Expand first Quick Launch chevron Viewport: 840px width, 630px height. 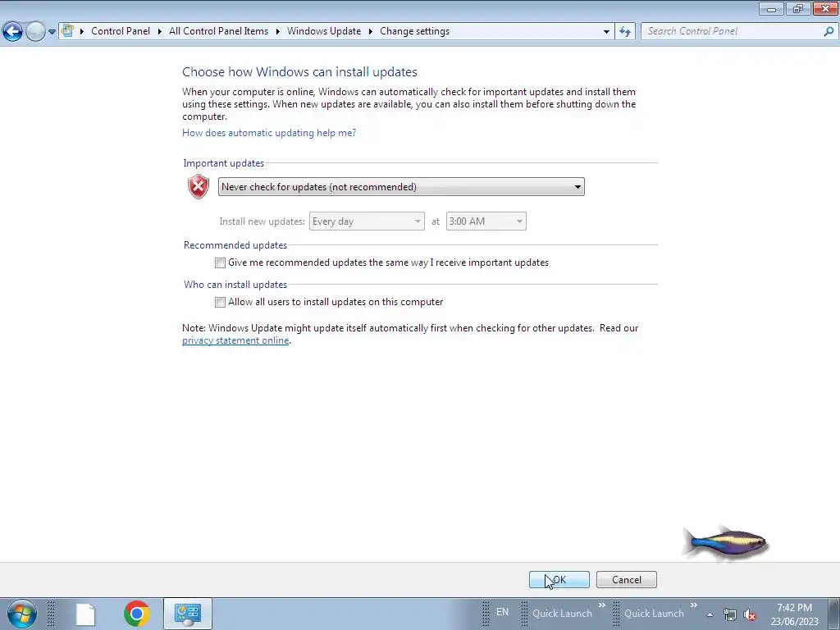click(601, 605)
